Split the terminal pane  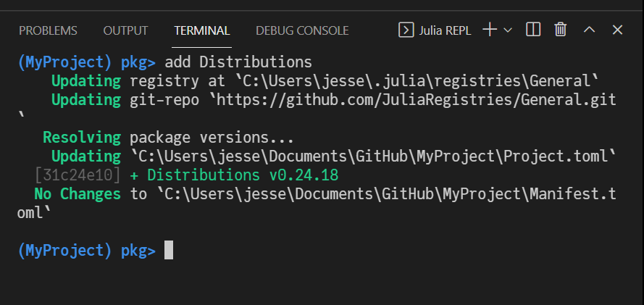(x=533, y=30)
